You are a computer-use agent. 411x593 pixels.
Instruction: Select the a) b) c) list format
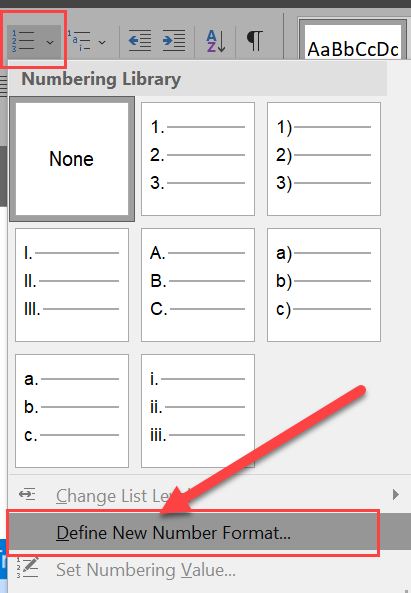[x=324, y=285]
